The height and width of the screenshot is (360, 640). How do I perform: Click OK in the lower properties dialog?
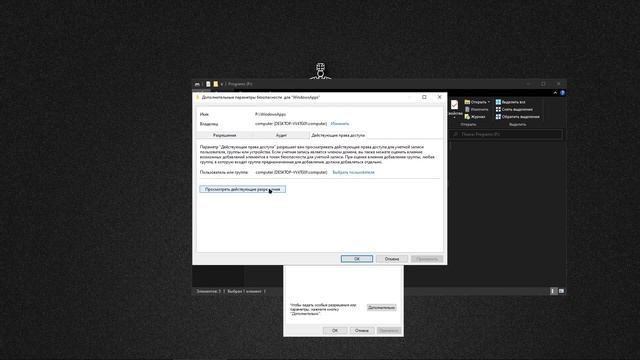(335, 330)
